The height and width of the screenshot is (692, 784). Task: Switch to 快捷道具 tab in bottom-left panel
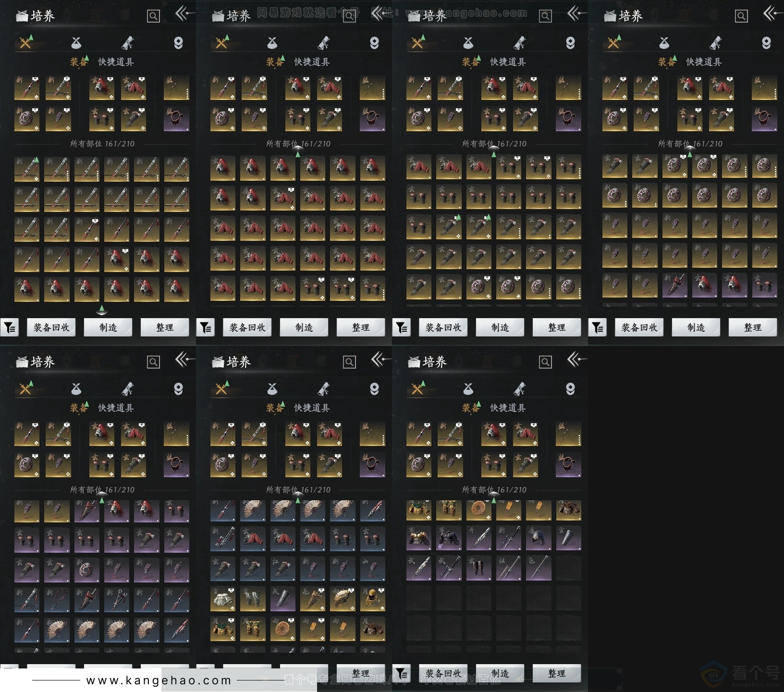coord(116,408)
